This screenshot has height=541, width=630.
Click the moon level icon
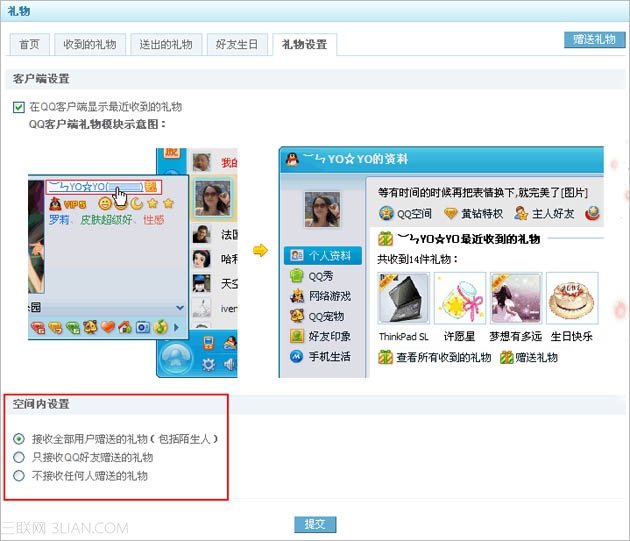pyautogui.click(x=137, y=204)
